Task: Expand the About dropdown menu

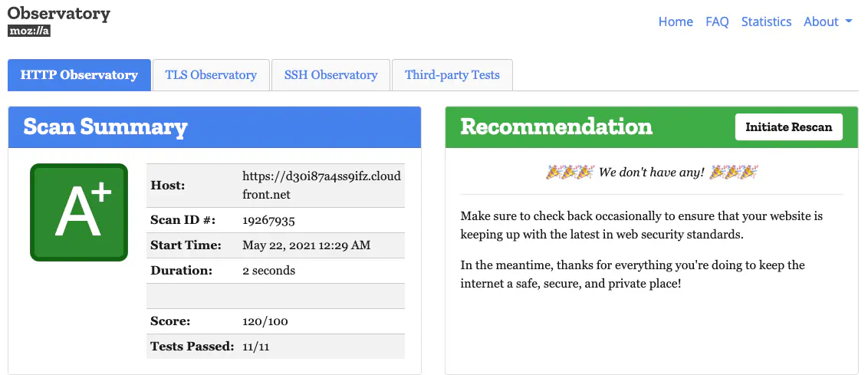Action: pos(827,21)
